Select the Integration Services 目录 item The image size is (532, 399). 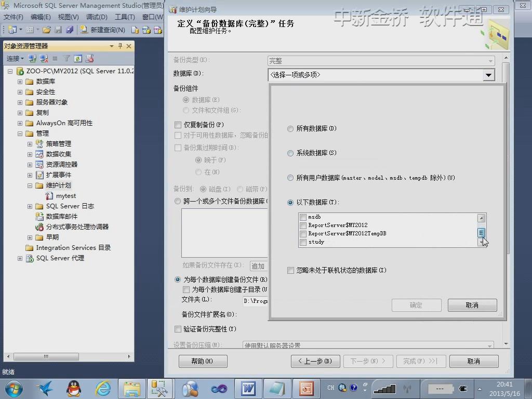[73, 248]
